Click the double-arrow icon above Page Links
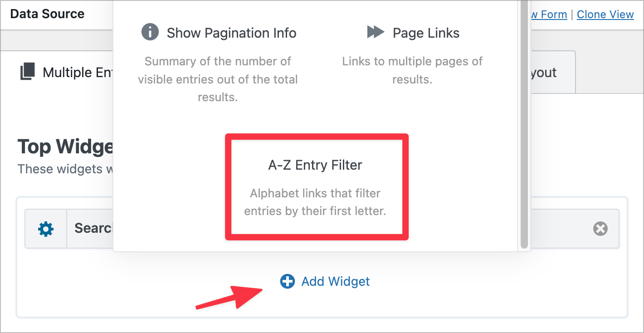Screen dimensions: 644x333 [376, 32]
